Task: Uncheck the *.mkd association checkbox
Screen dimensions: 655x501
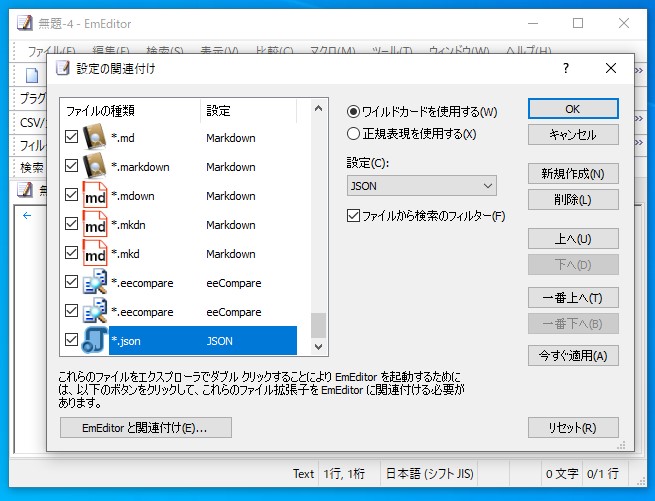Action: tap(71, 253)
